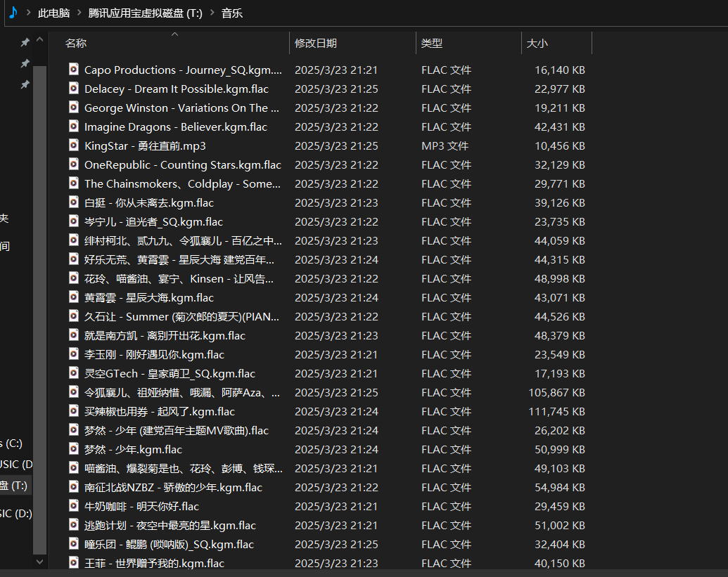Select icon of 令狐襄儿、祖娅纳惜 file
This screenshot has height=577, width=728.
73,392
